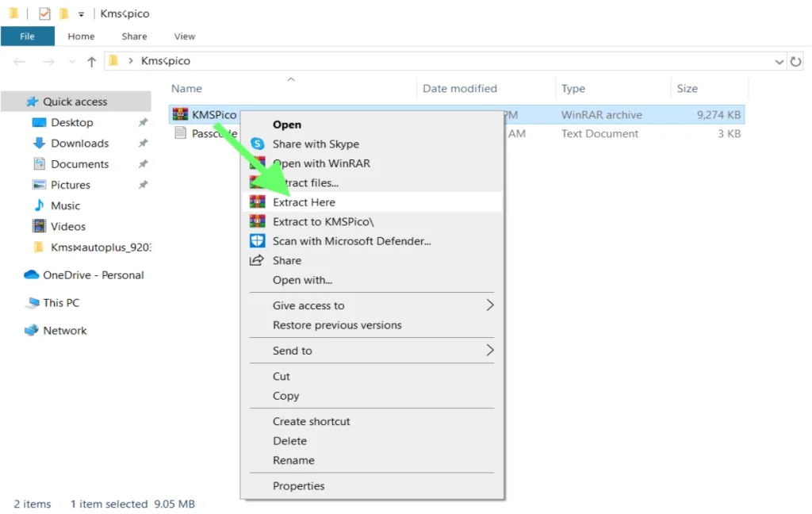Click the Microsoft Defender shield icon
Viewport: 812px width, 514px height.
pos(256,241)
